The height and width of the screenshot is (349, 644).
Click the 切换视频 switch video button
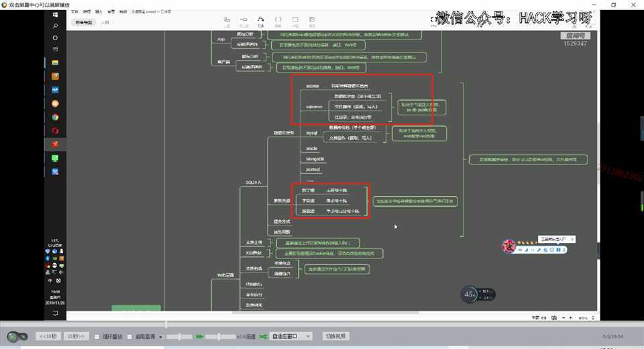(335, 336)
